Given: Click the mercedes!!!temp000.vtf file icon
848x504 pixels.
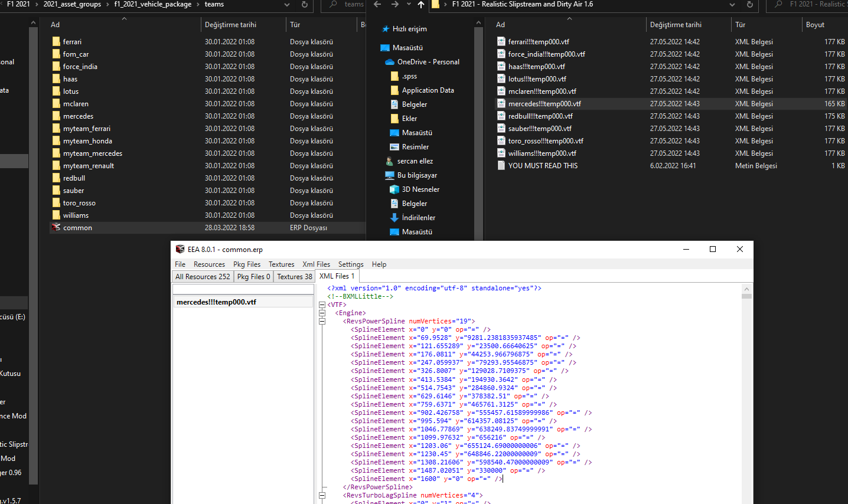Looking at the screenshot, I should pos(501,103).
